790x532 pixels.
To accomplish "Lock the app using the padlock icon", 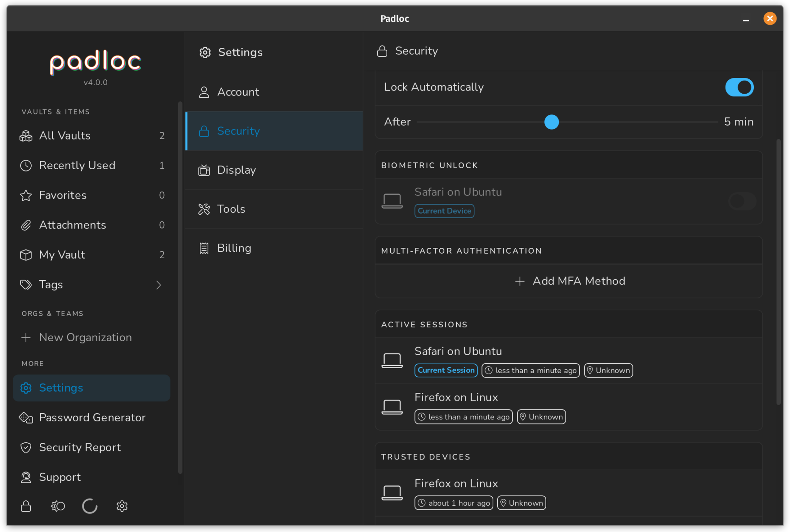I will coord(26,506).
